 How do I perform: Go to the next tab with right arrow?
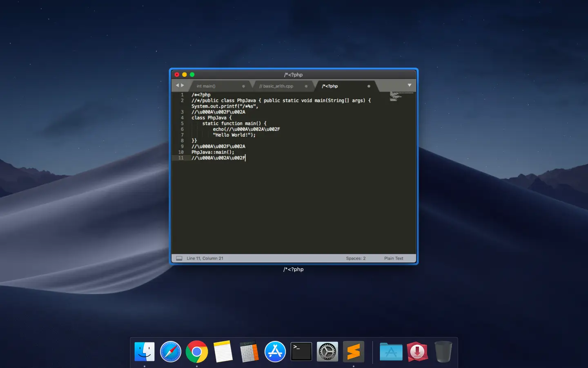pyautogui.click(x=183, y=85)
